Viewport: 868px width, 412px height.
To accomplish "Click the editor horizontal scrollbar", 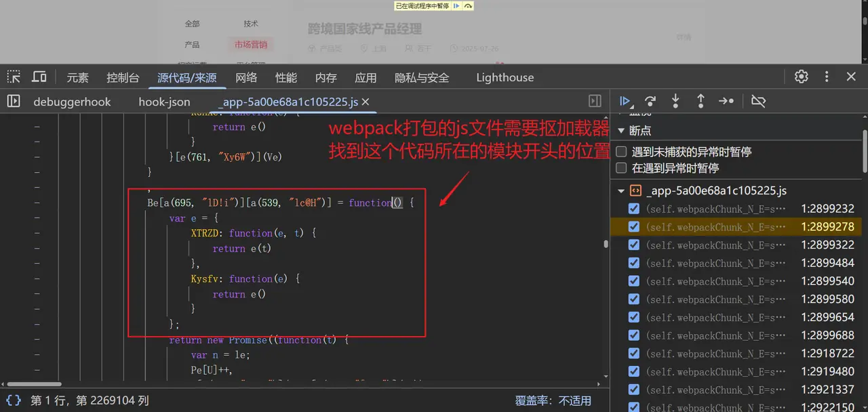I will (x=34, y=384).
